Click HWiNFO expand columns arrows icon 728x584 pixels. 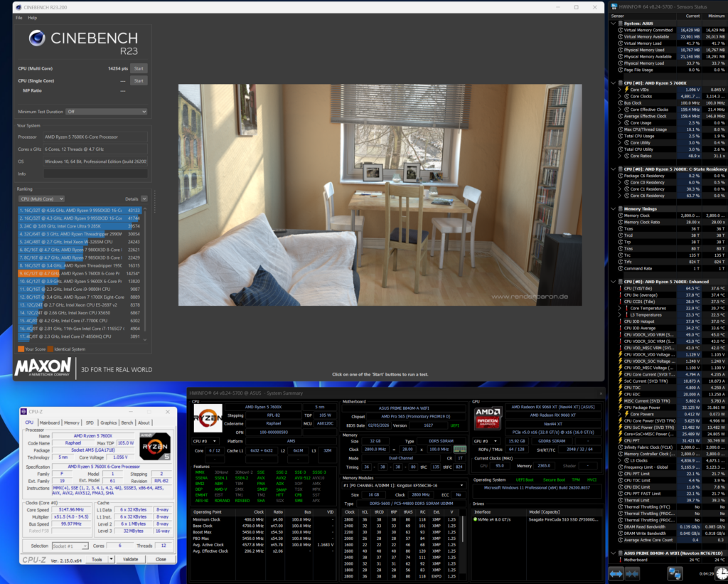[x=616, y=573]
